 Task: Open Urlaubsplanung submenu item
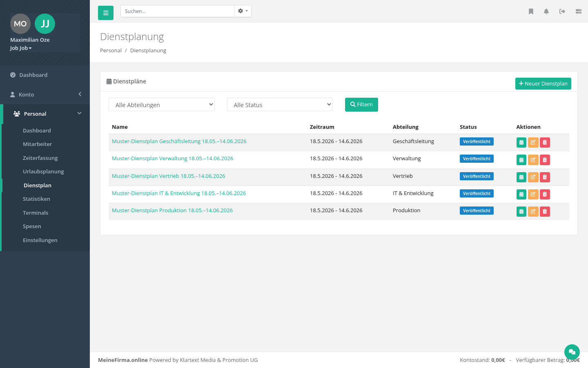pos(43,171)
